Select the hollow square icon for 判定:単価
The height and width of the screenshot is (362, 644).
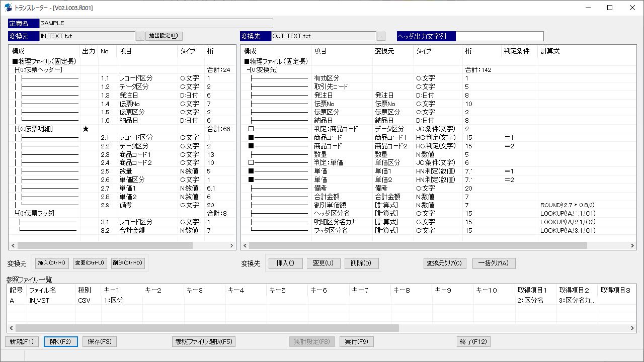(251, 163)
